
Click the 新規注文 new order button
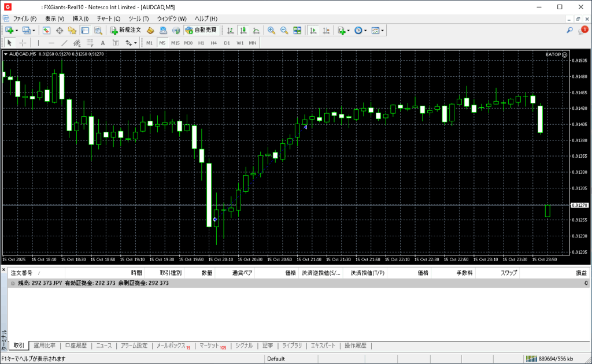pyautogui.click(x=125, y=30)
